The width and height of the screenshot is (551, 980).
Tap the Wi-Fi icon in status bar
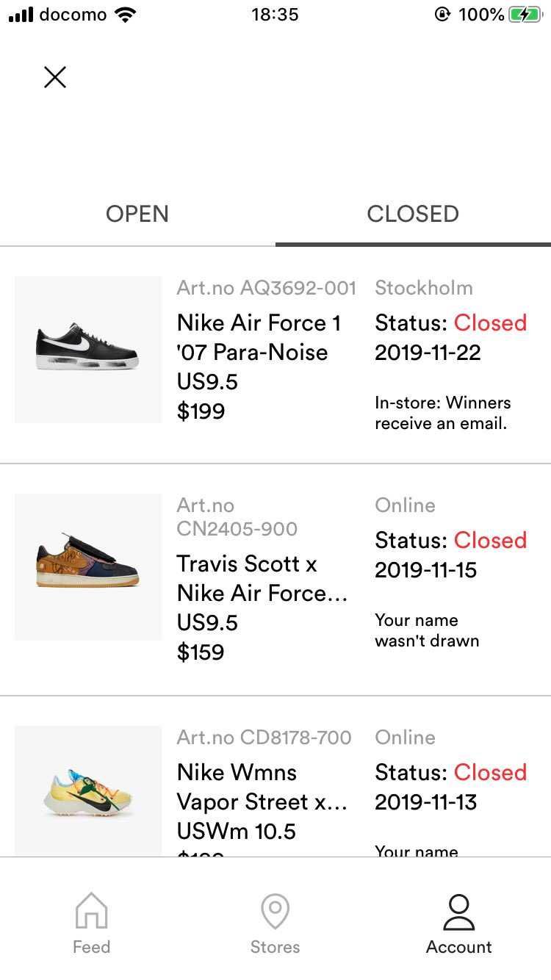[126, 14]
